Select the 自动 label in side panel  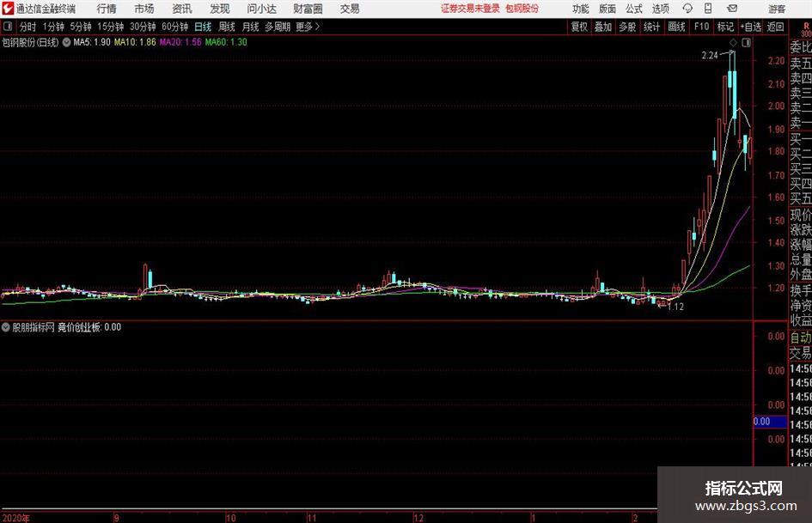pyautogui.click(x=801, y=338)
